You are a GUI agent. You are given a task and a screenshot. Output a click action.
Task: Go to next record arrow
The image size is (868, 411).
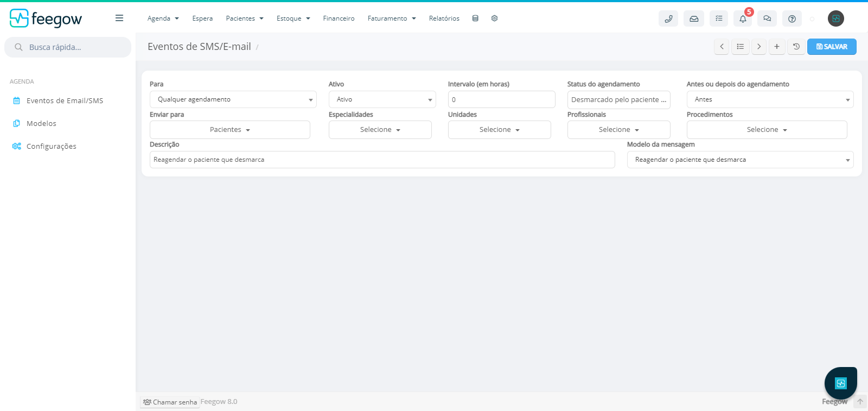[759, 47]
